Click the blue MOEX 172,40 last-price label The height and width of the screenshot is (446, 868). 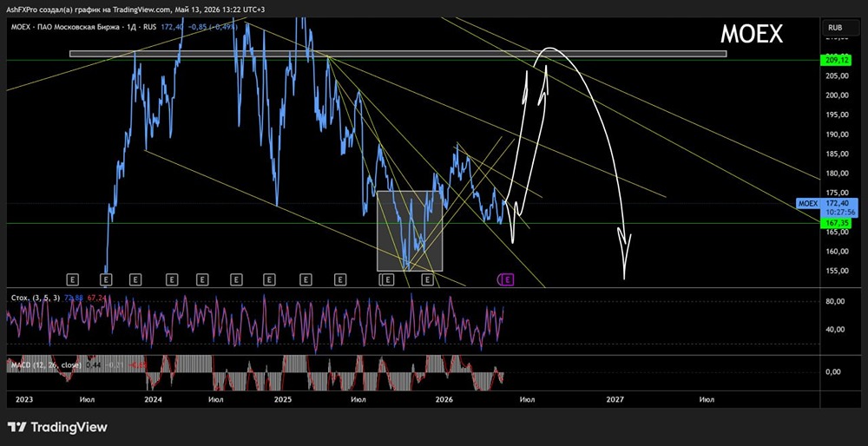(x=827, y=204)
